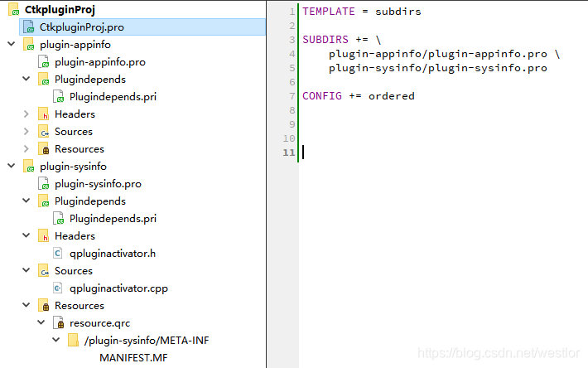
Task: Click the Sources folder icon under plugin-sysinfo
Action: (44, 271)
